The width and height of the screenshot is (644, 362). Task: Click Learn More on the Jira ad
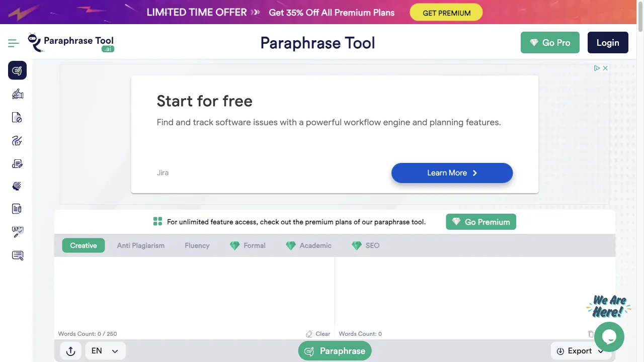pyautogui.click(x=452, y=172)
